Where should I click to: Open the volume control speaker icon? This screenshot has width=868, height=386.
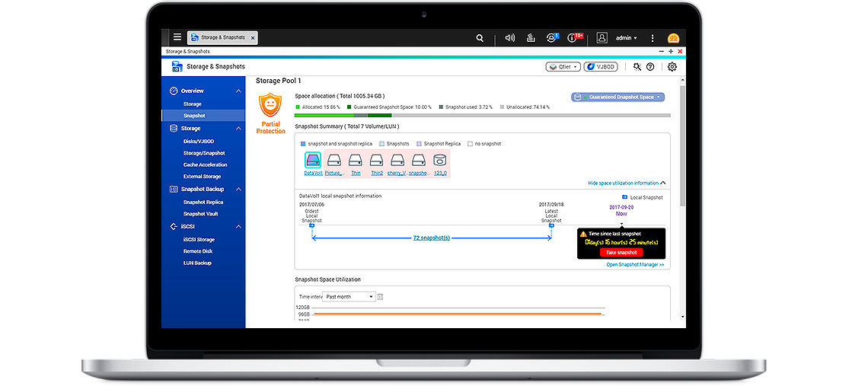[509, 37]
